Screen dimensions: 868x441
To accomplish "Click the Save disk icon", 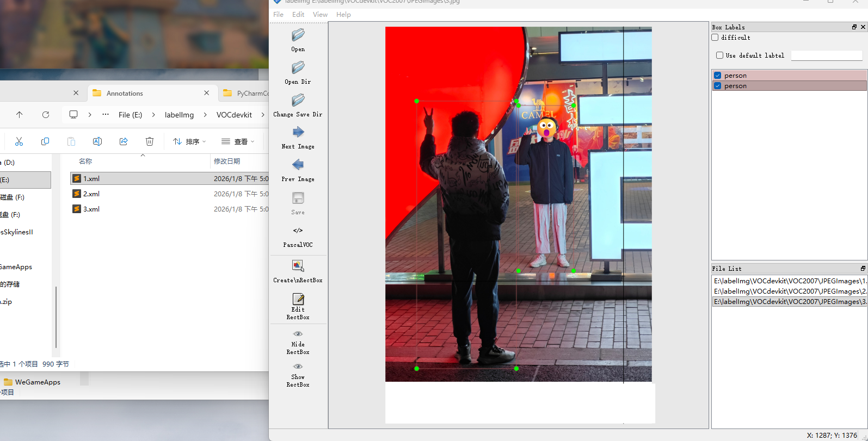I will coord(298,198).
